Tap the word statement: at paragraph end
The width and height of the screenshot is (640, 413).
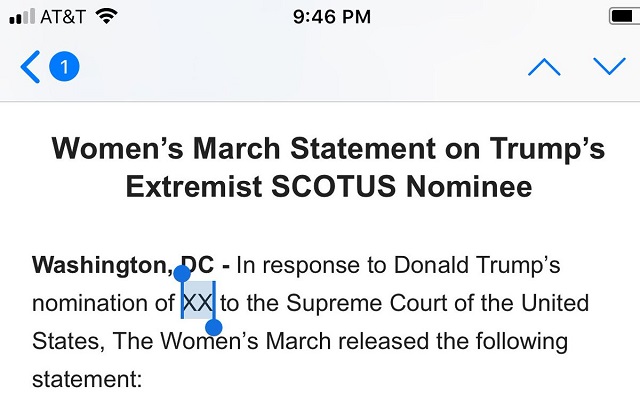87,379
